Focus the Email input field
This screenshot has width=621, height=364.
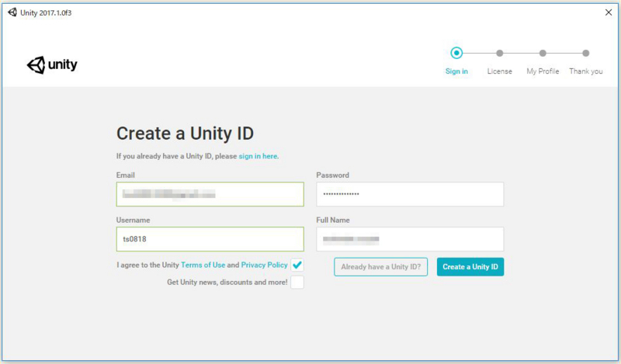[x=210, y=194]
